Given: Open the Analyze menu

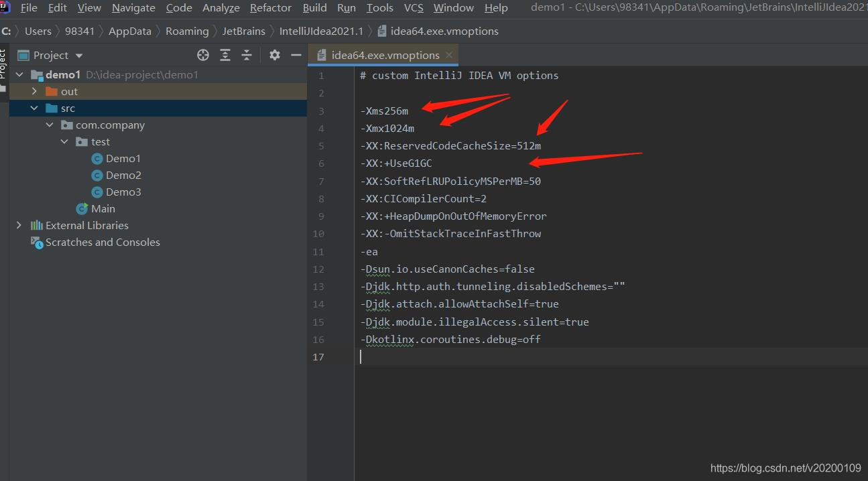Looking at the screenshot, I should pos(221,8).
